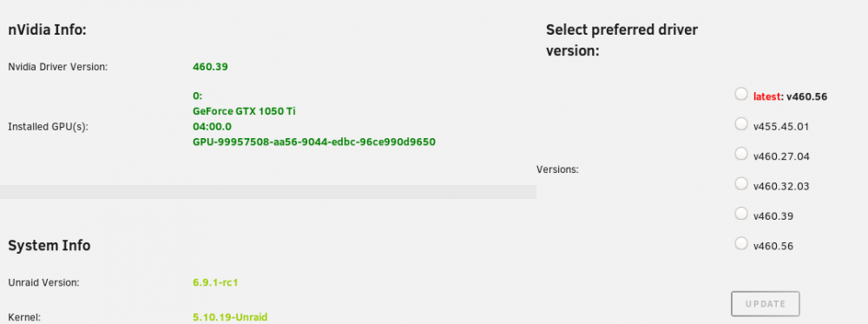Select the bottom v460.56 radio button
The image size is (868, 324).
coord(741,244)
